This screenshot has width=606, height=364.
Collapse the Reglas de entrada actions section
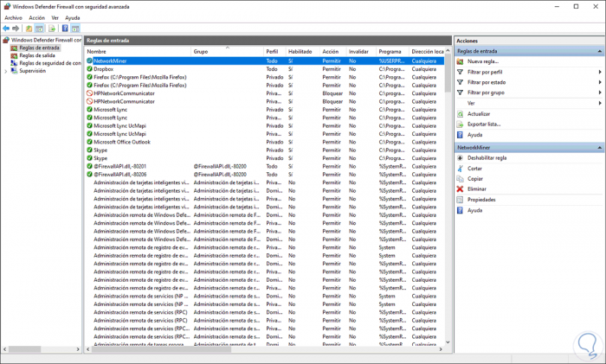click(599, 51)
